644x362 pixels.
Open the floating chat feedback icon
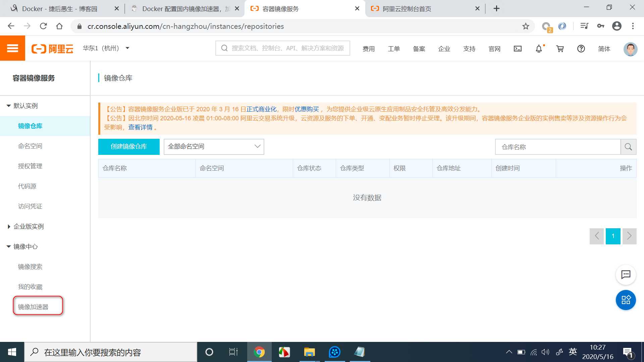point(626,275)
